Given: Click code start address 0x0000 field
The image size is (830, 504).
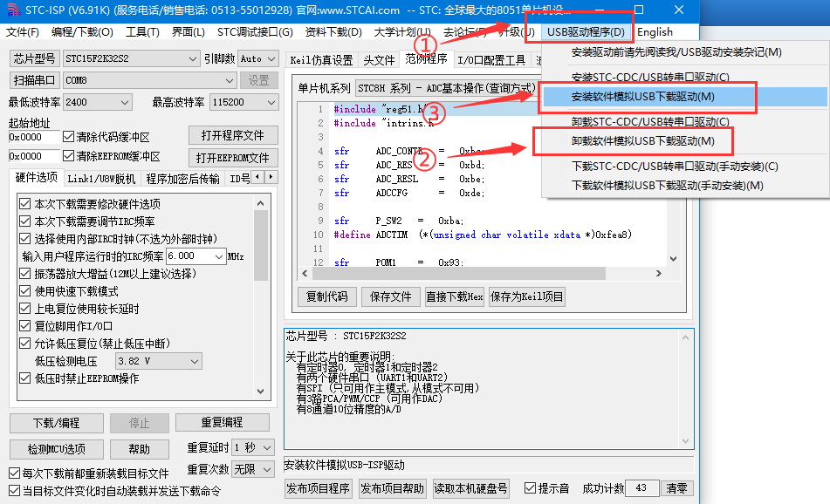Looking at the screenshot, I should (34, 137).
